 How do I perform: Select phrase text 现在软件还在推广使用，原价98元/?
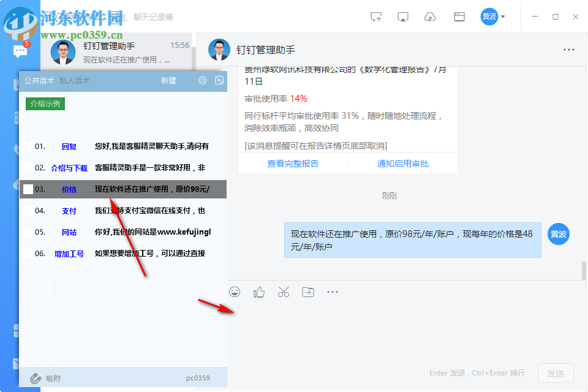pos(153,189)
